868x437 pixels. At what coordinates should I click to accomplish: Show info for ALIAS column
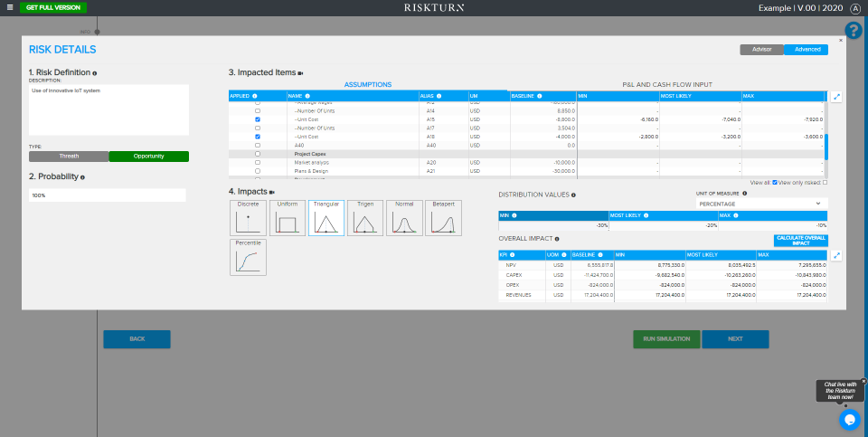439,97
